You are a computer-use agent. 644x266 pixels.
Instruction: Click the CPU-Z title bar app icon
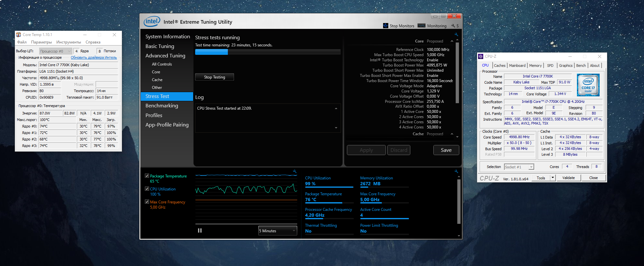click(x=481, y=56)
